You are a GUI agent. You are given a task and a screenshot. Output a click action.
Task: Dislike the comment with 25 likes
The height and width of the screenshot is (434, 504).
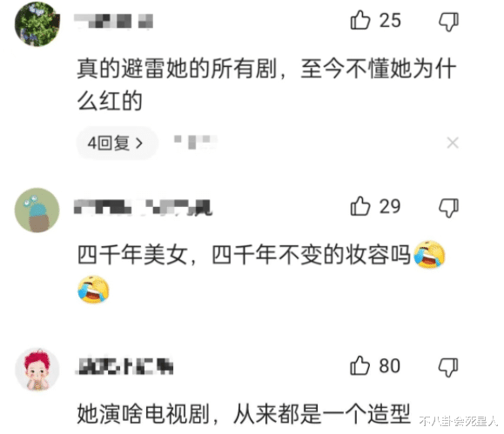pos(448,22)
